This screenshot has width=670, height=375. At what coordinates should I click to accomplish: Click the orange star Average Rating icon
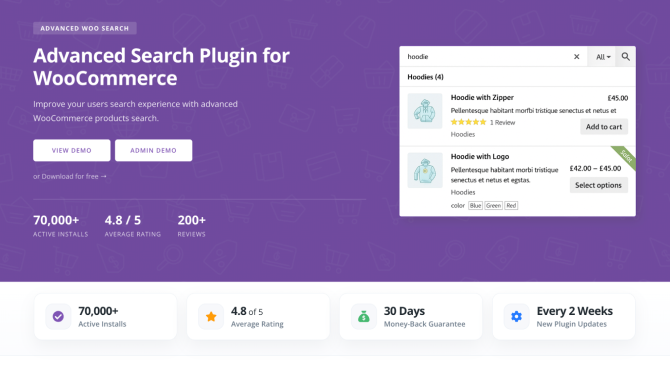click(211, 316)
